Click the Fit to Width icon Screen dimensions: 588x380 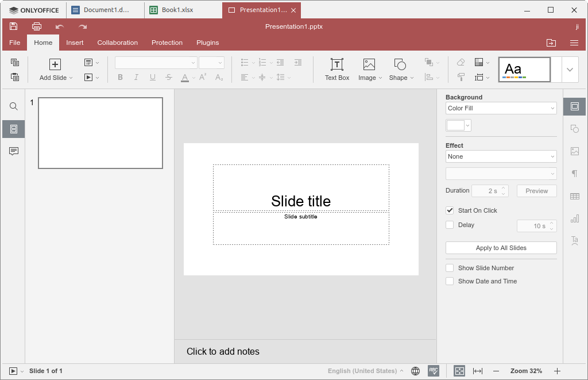click(x=477, y=371)
